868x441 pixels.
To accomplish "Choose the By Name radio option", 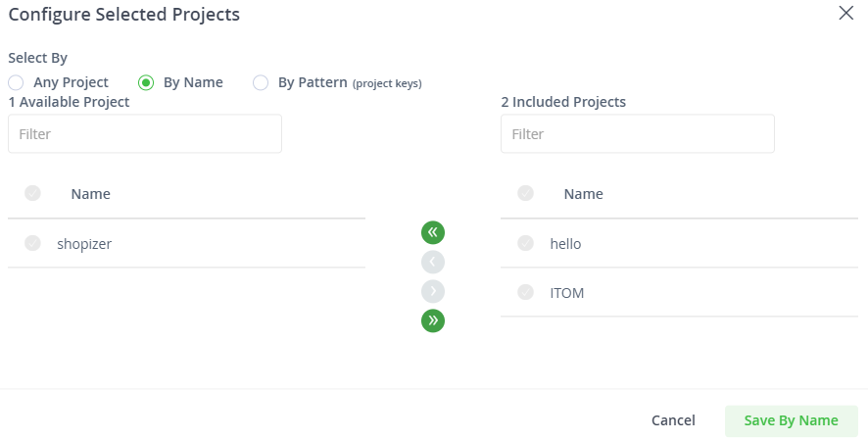I will 146,82.
